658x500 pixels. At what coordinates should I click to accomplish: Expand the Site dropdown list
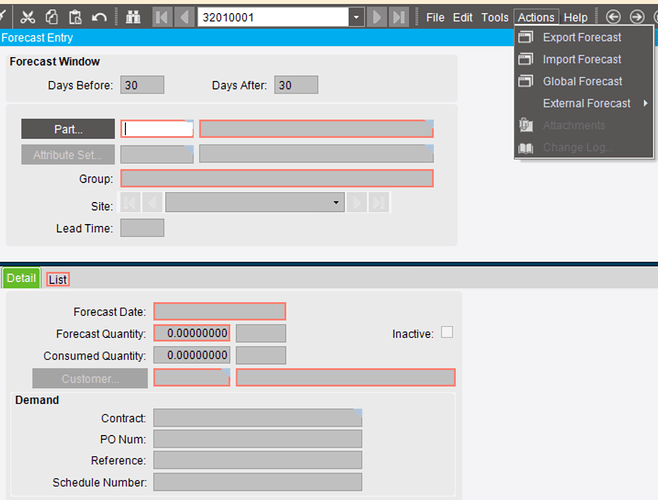pos(336,202)
